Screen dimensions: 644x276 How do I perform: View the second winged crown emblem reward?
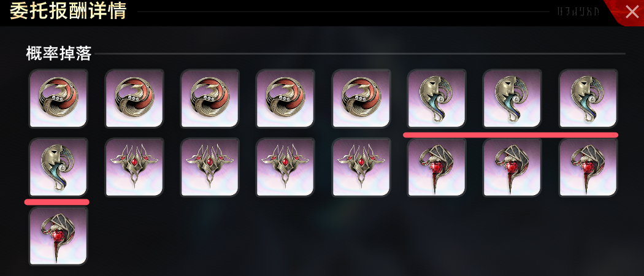tap(210, 167)
